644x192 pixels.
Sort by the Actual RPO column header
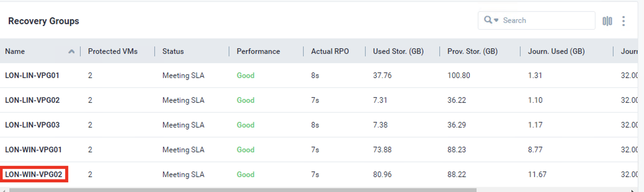coord(330,51)
